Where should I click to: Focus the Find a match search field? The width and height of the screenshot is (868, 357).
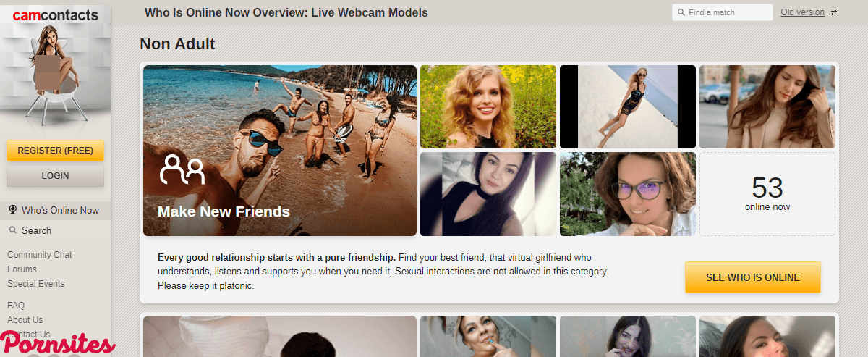point(723,12)
